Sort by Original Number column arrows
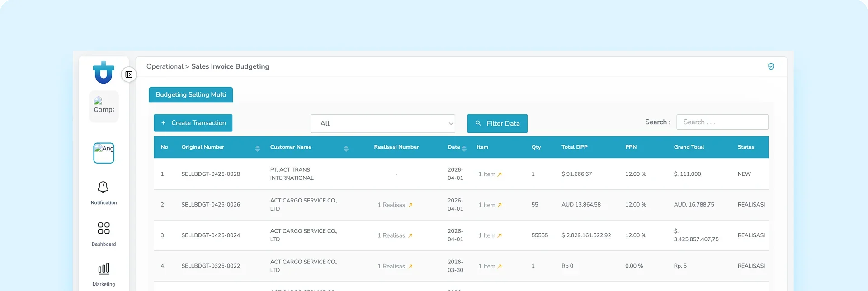The image size is (868, 291). [257, 148]
